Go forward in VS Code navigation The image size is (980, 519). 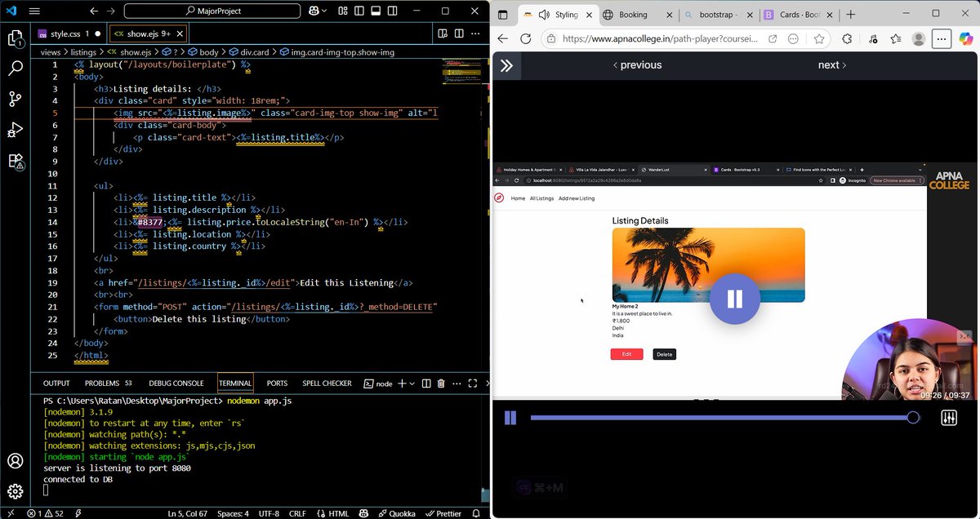112,11
